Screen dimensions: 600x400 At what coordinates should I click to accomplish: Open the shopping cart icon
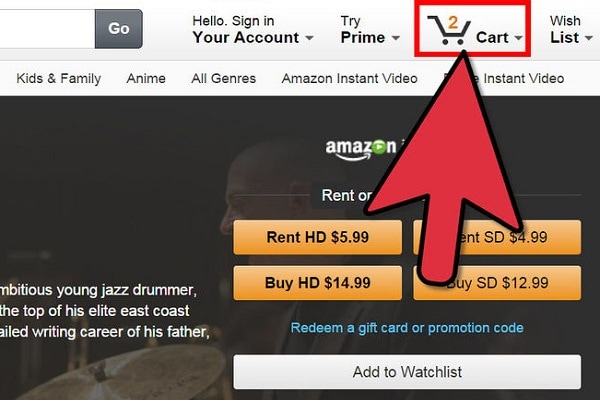click(x=448, y=31)
